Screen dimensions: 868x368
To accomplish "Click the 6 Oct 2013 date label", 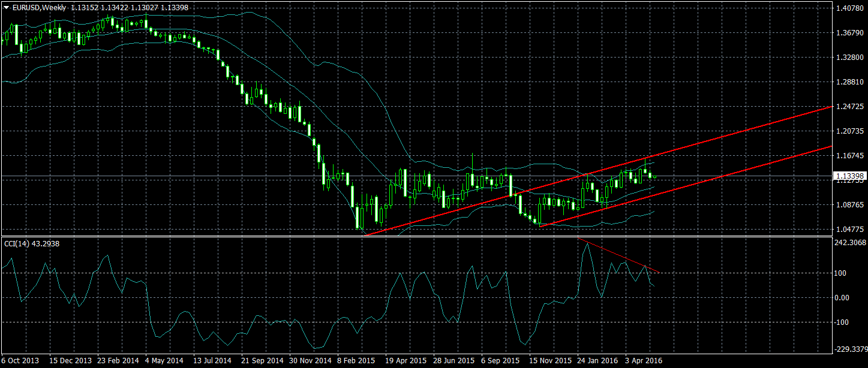I will [20, 361].
